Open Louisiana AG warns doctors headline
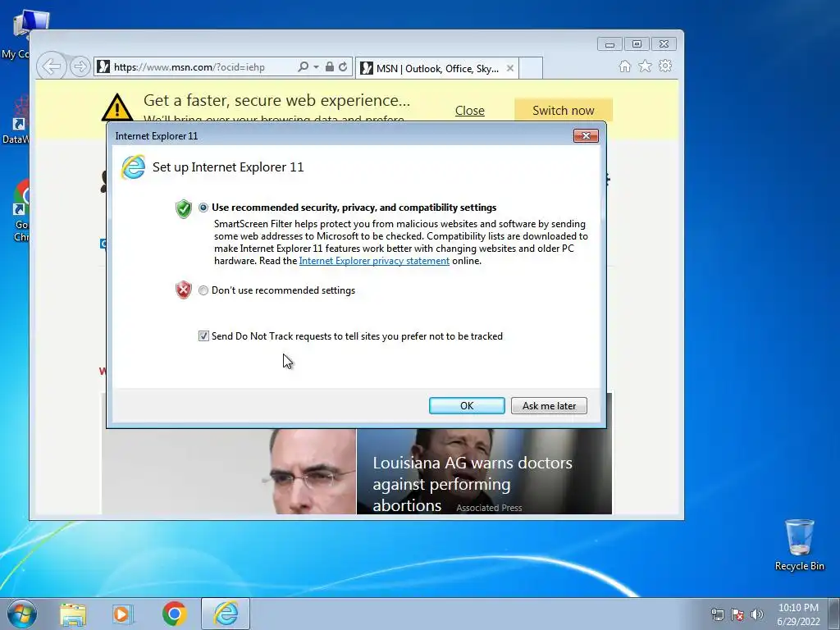The width and height of the screenshot is (840, 630). coord(472,484)
